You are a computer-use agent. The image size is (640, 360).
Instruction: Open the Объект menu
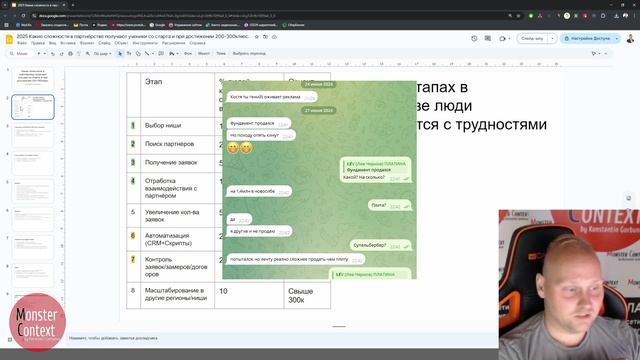[x=121, y=43]
